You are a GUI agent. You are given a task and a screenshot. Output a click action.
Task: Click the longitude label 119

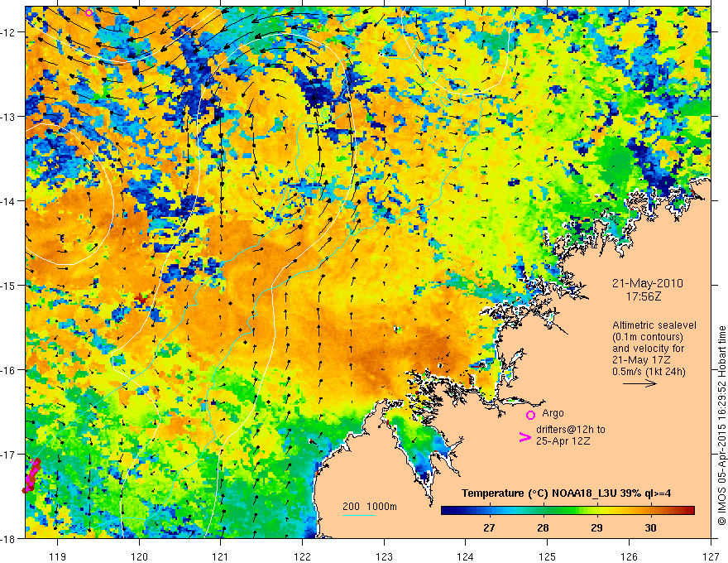[58, 556]
